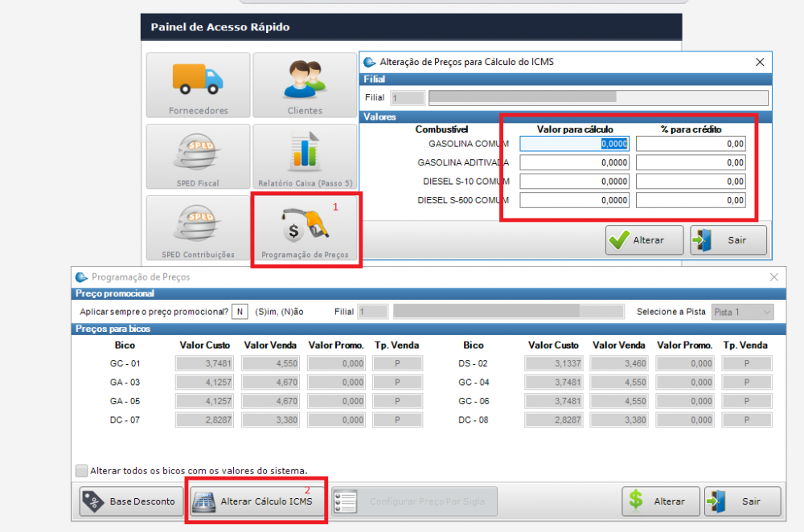Click DC - 08 Valor Venda field
This screenshot has height=532, width=804.
point(619,419)
